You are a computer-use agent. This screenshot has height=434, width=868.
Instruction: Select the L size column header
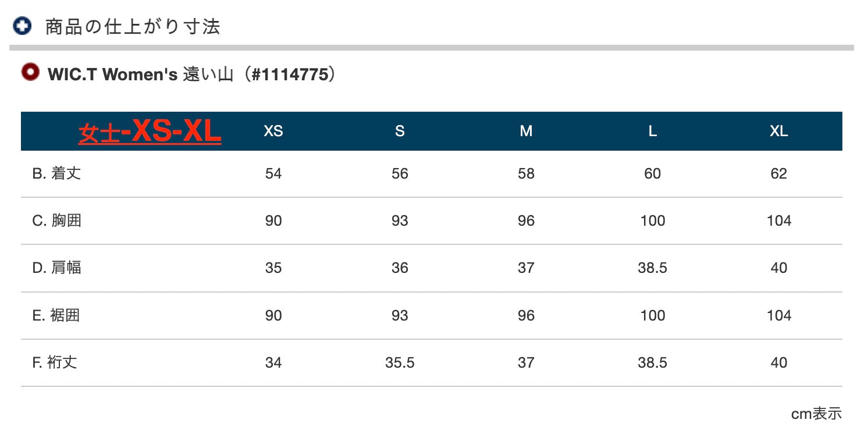pos(653,131)
